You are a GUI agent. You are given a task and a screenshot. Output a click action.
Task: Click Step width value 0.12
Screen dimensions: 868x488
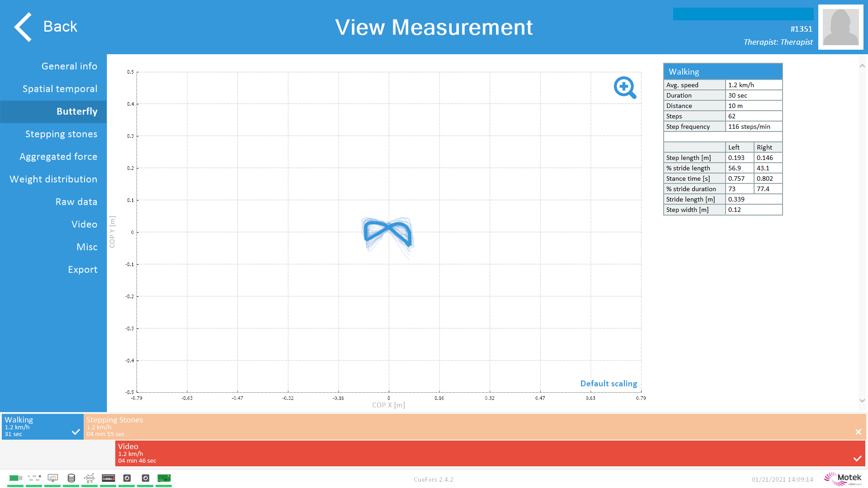pyautogui.click(x=754, y=210)
